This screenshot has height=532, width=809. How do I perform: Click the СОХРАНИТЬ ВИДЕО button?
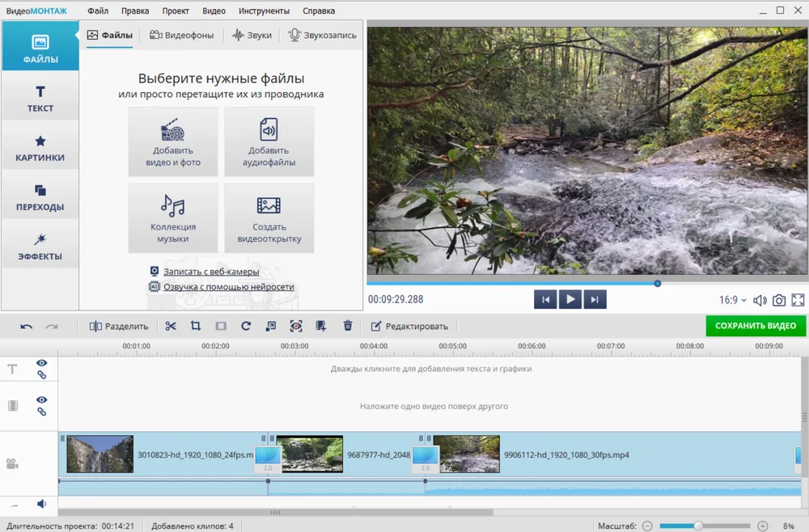point(756,326)
